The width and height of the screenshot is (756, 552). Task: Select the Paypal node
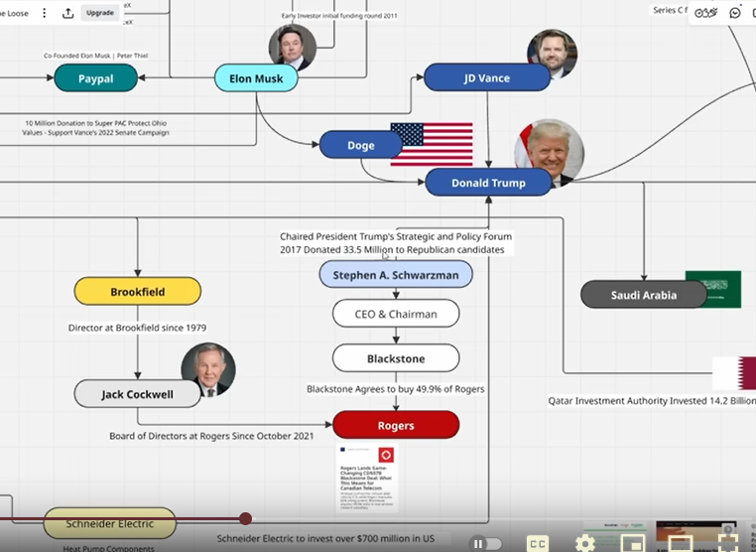[x=96, y=78]
